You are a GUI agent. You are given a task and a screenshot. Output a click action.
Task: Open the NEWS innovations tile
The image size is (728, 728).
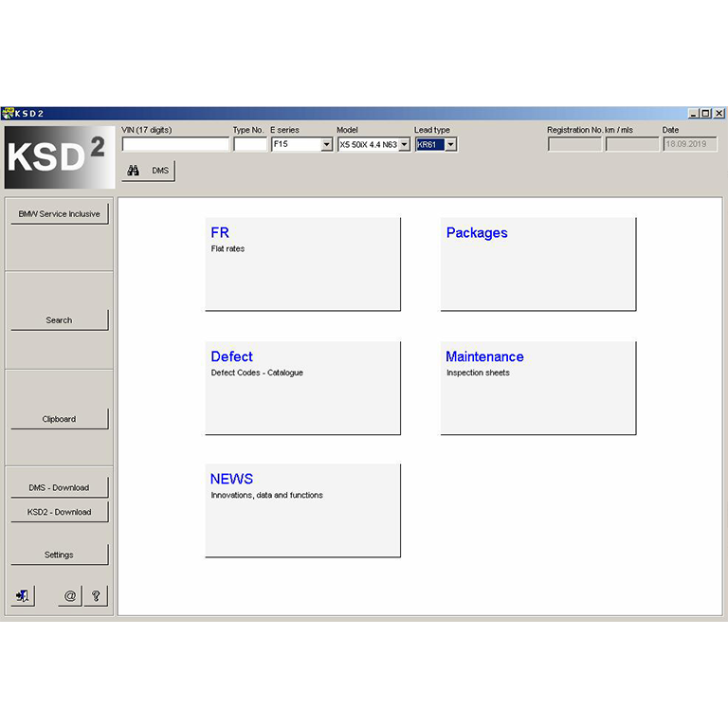click(x=302, y=510)
